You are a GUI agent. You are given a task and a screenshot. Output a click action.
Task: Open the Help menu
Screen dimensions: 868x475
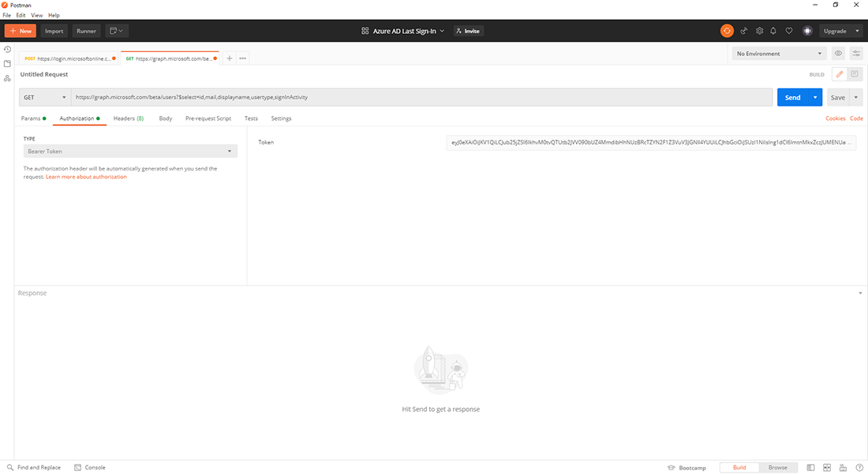(x=54, y=16)
